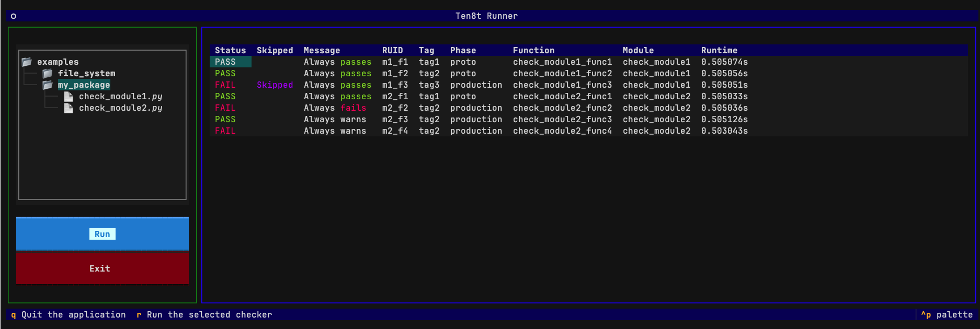Click the examples folder icon
The width and height of the screenshot is (980, 329).
coord(27,62)
